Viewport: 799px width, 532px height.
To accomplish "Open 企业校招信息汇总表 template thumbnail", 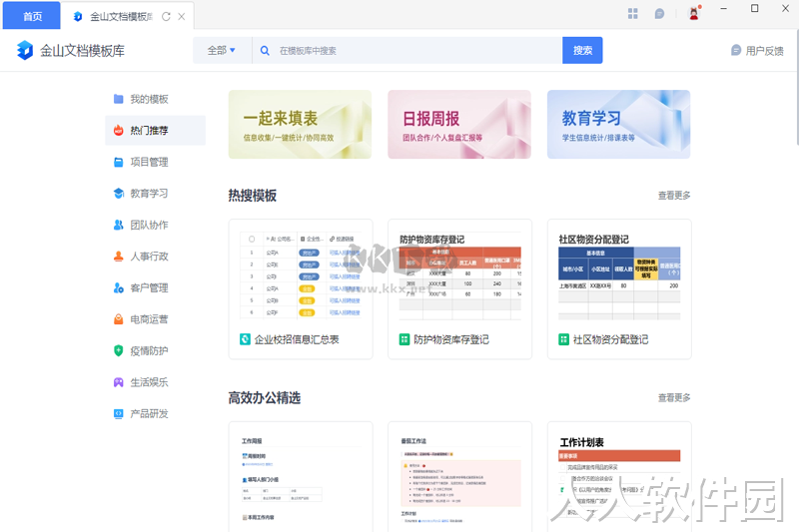I will (x=301, y=274).
